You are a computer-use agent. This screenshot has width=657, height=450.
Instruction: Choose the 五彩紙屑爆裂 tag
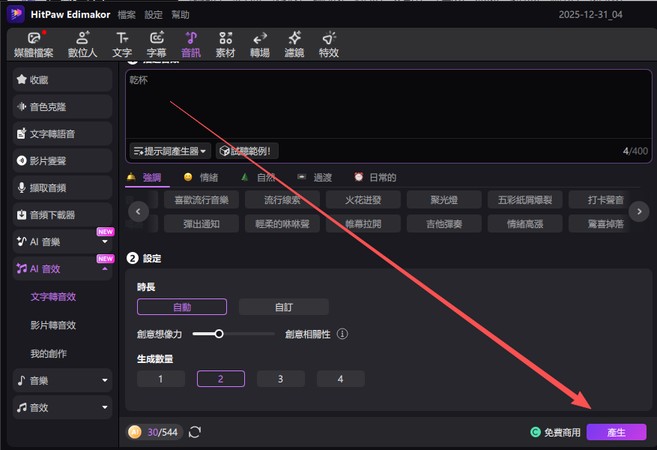[525, 200]
